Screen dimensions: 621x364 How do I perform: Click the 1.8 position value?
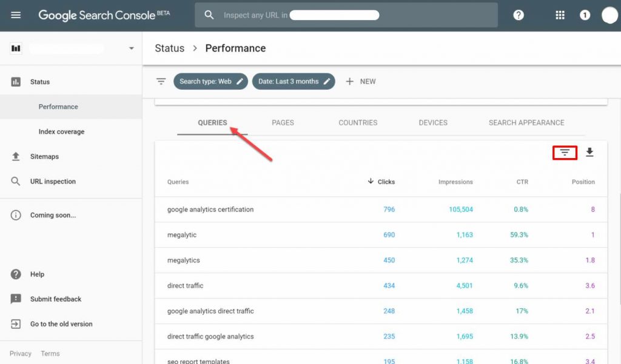tap(590, 260)
